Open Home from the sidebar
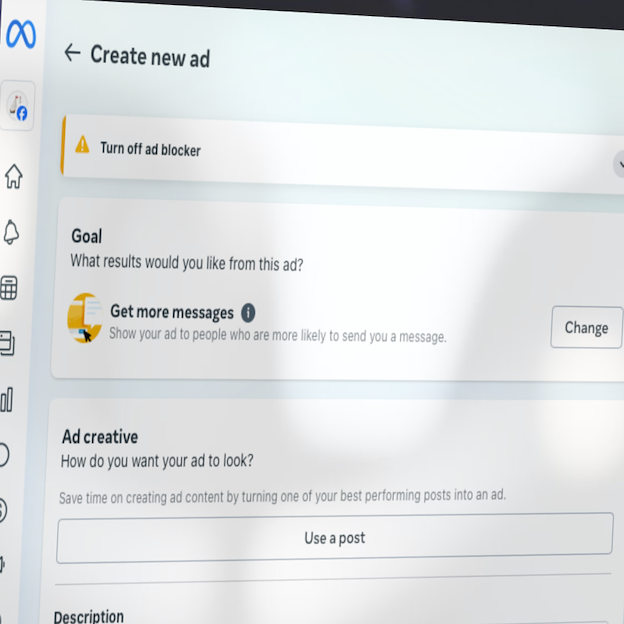 click(x=14, y=176)
